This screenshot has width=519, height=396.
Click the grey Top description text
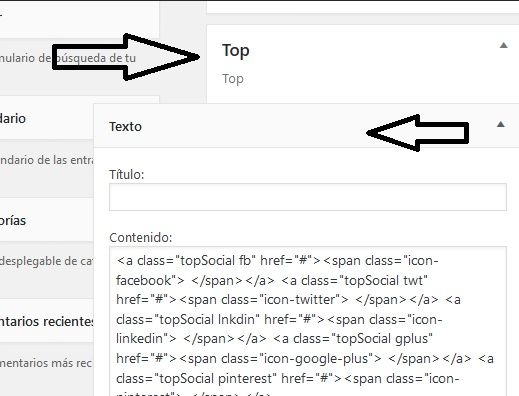[233, 79]
